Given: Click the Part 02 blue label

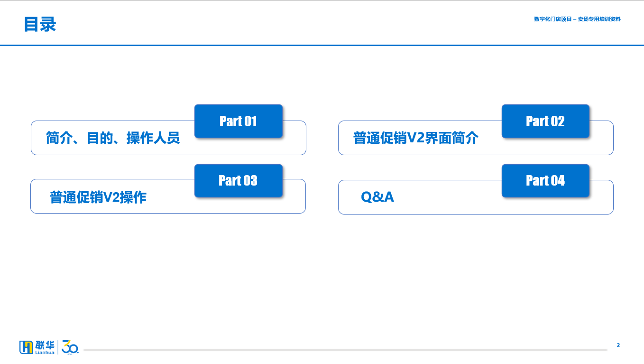Looking at the screenshot, I should [545, 121].
